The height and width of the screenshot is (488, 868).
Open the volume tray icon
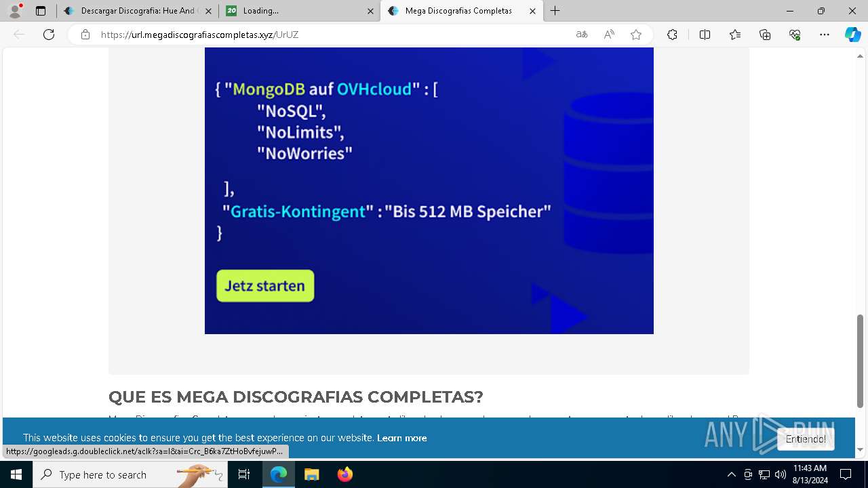(780, 474)
